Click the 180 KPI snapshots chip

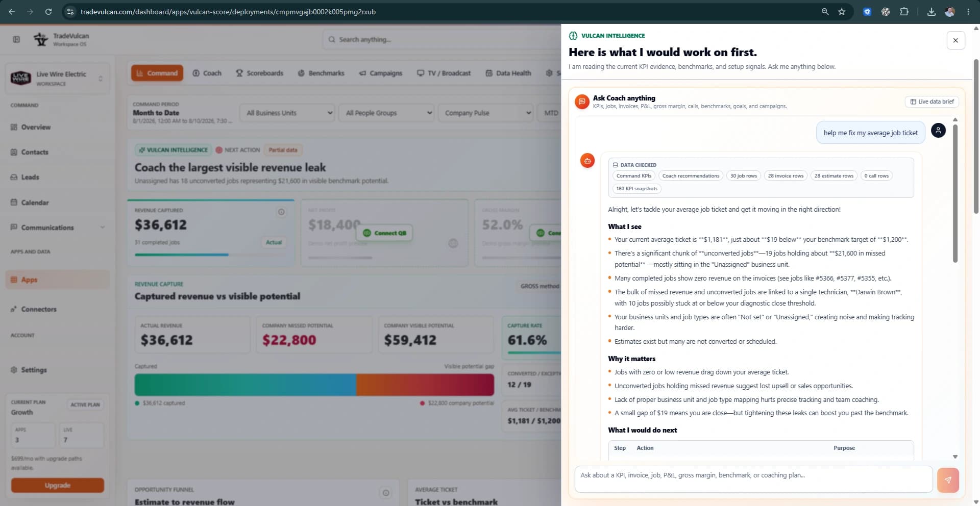pos(637,189)
